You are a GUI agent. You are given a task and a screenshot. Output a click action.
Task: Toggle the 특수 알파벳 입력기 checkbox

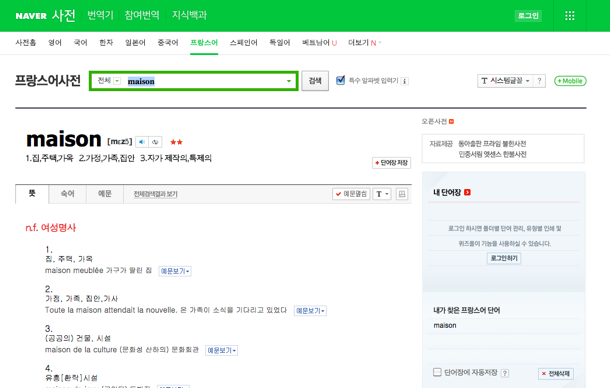340,80
